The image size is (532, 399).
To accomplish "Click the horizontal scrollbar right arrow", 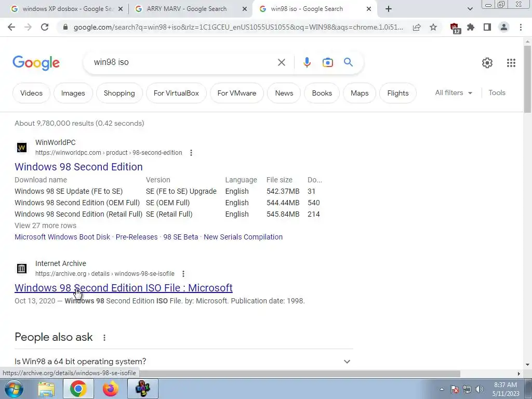I will coord(518,374).
